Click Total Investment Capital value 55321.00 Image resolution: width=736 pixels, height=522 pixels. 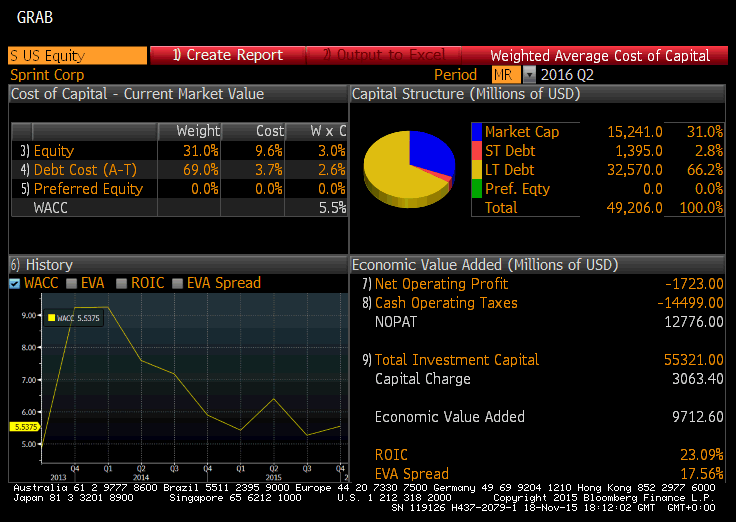pos(694,360)
